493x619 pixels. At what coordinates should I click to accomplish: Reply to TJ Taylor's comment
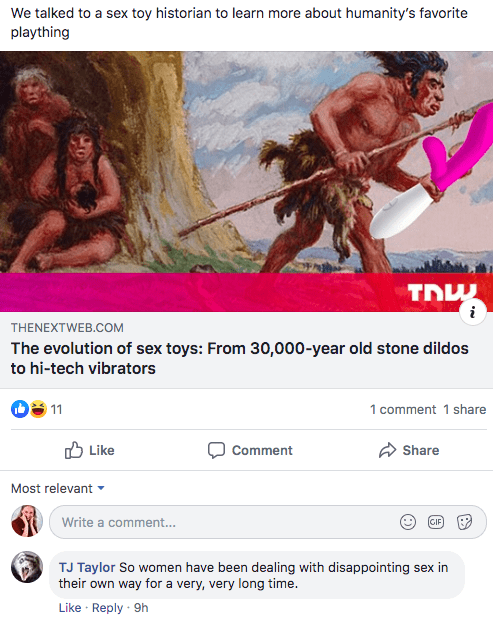coord(107,608)
